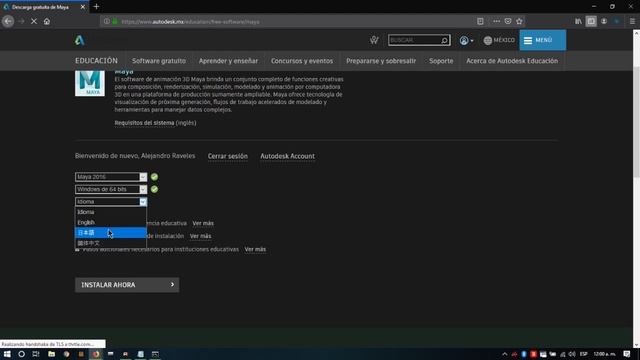This screenshot has width=640, height=360.
Task: Click the INSTALAR AHORA button
Action: pyautogui.click(x=127, y=285)
